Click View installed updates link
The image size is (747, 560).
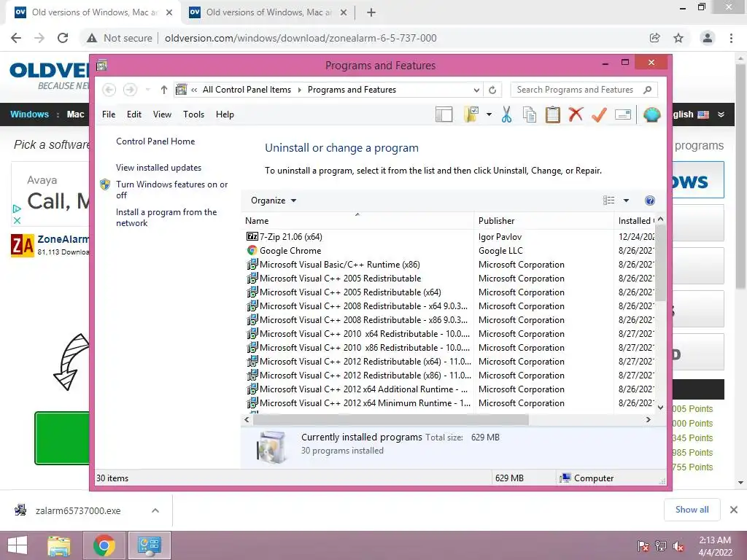158,168
